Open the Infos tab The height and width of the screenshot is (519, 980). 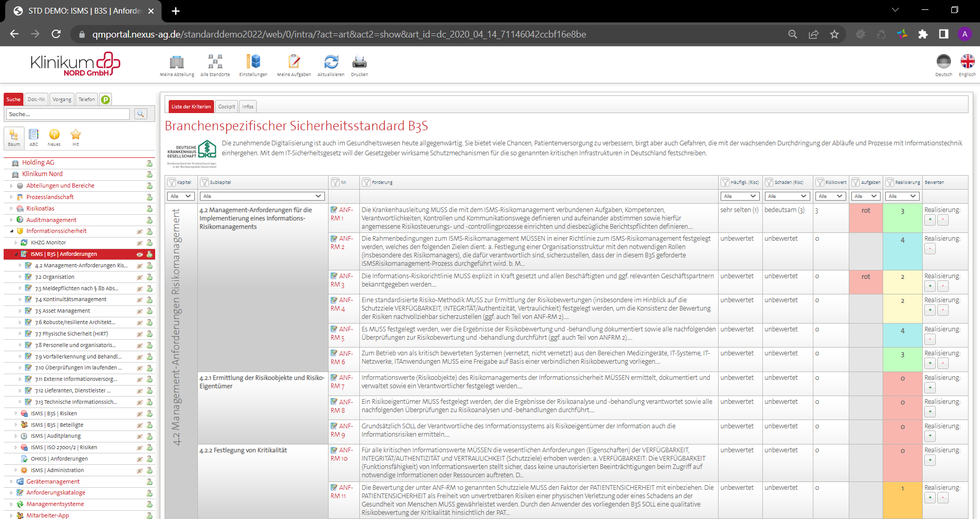click(247, 106)
